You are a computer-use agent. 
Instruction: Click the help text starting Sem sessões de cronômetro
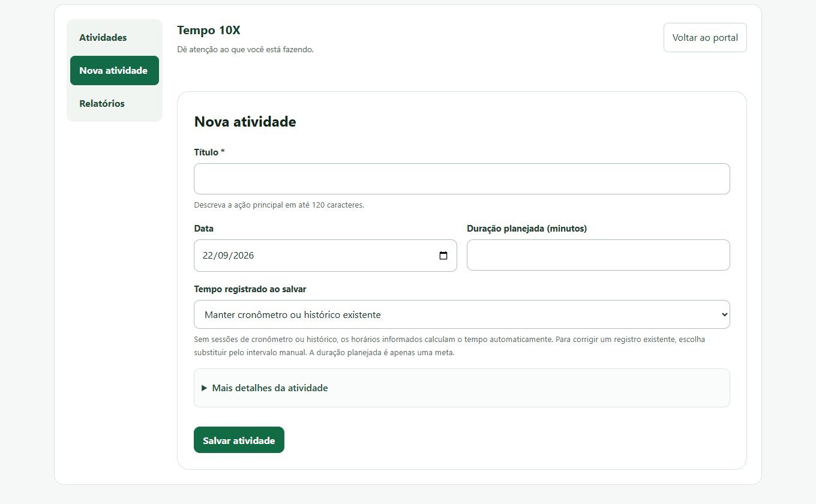[450, 346]
